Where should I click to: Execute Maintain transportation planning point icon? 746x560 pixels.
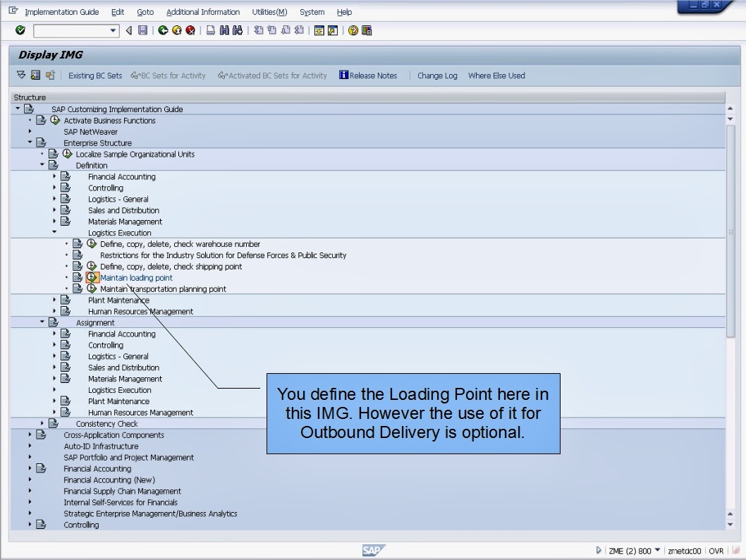(x=92, y=288)
